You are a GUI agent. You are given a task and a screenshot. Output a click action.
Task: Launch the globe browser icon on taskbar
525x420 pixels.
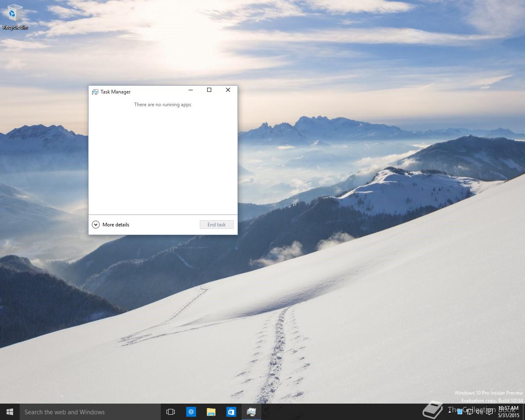(x=191, y=412)
